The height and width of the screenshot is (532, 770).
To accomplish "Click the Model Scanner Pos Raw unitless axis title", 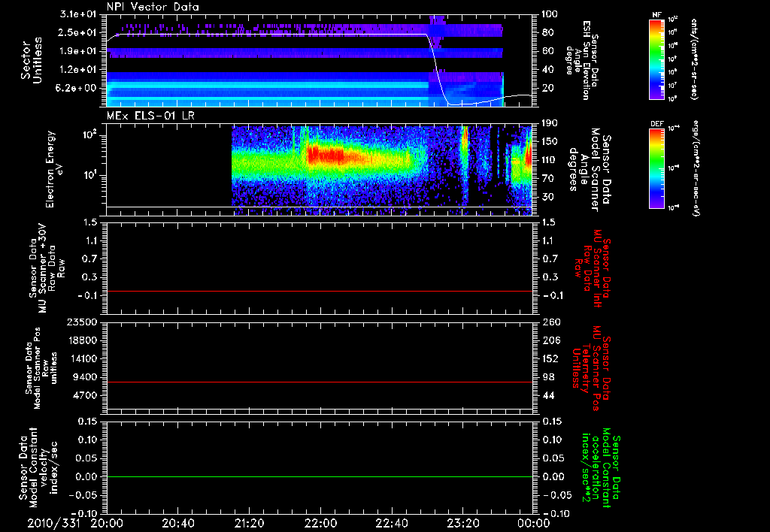I will (x=41, y=368).
